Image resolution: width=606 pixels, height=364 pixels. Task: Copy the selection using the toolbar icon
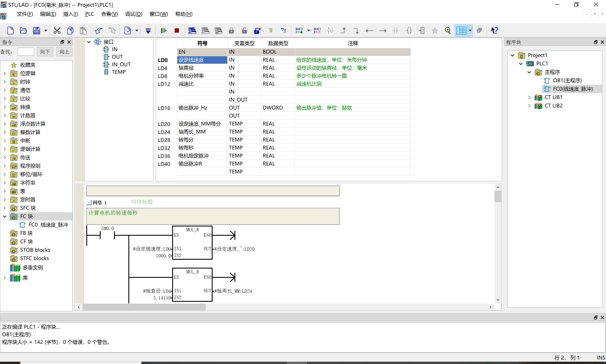point(70,30)
